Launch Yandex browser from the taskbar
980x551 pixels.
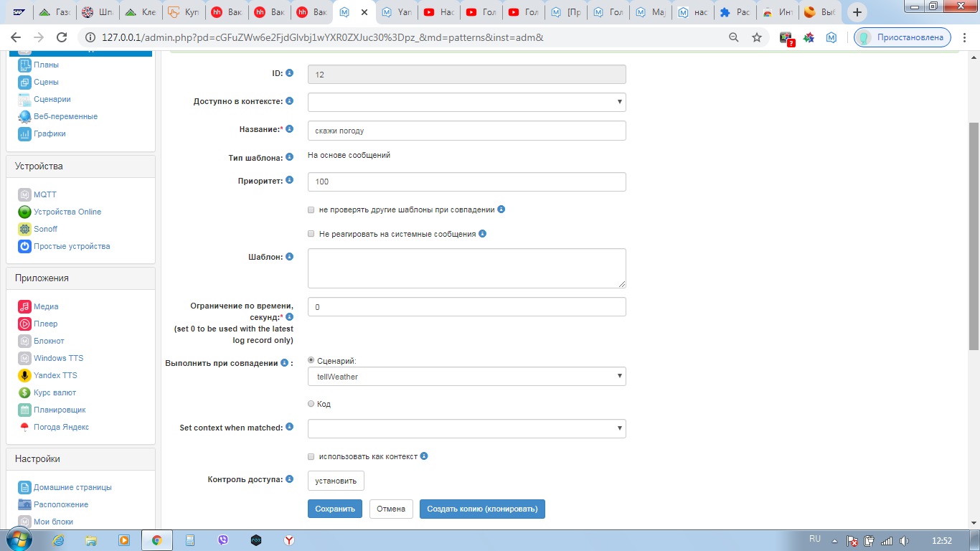[288, 540]
